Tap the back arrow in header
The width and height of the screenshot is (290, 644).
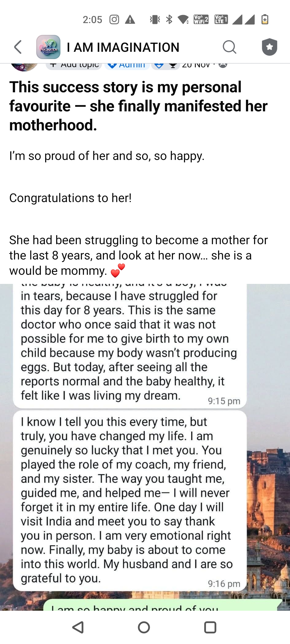[18, 47]
